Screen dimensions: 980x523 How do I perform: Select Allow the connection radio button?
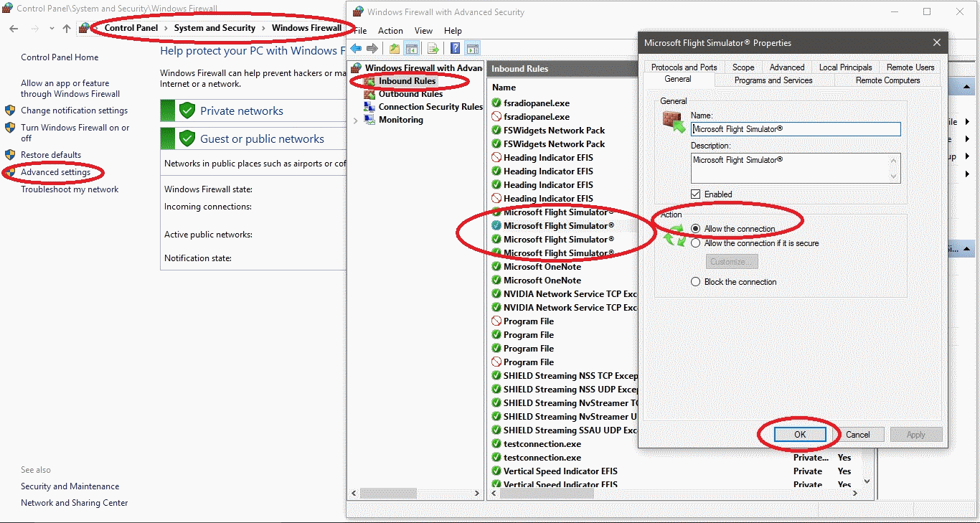tap(695, 229)
